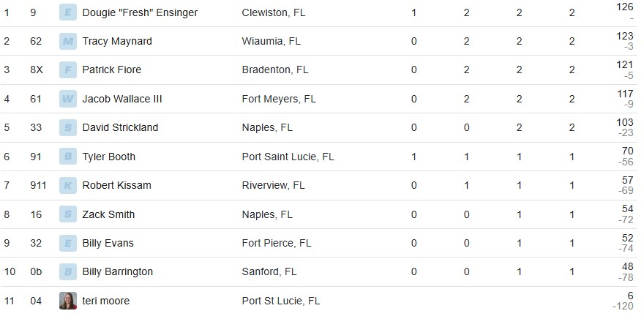Click Tyler Booth's 'B' avatar icon

pos(68,157)
